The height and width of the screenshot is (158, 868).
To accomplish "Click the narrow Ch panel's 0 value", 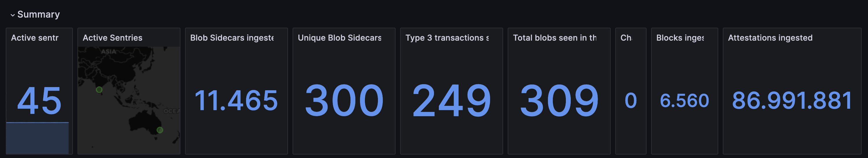I will pos(631,101).
